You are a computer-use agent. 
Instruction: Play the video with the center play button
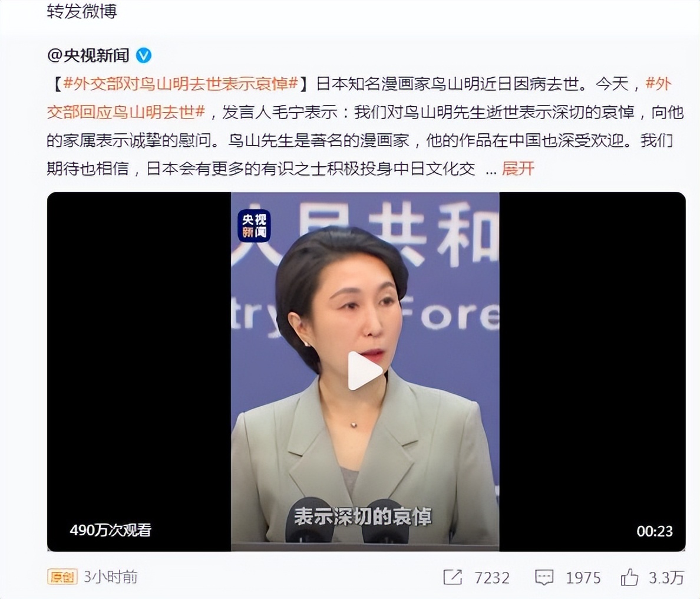[x=364, y=370]
